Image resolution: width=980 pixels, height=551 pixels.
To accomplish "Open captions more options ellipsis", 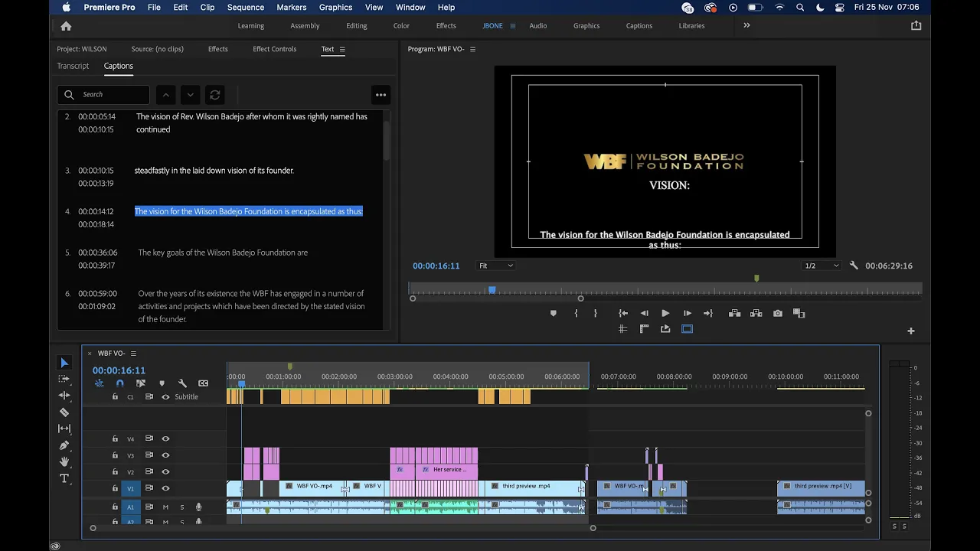I will [x=381, y=95].
